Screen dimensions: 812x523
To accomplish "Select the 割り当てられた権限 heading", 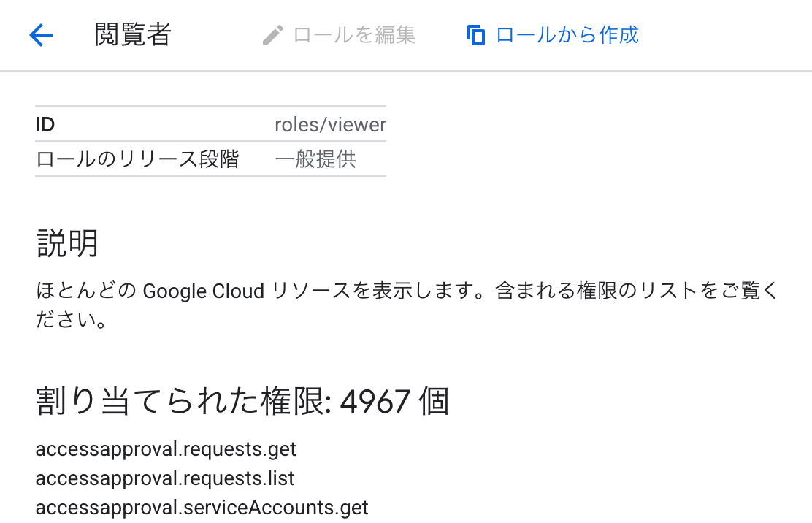I will (190, 401).
